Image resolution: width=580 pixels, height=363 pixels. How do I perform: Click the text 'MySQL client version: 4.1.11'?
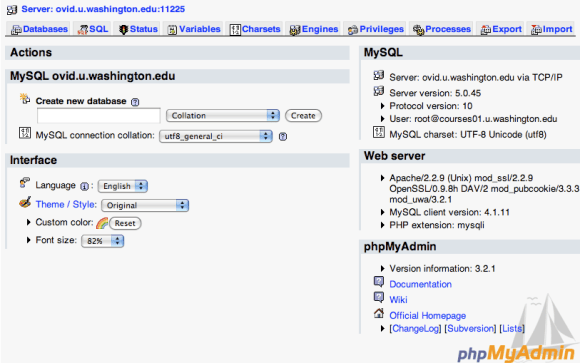coord(449,212)
